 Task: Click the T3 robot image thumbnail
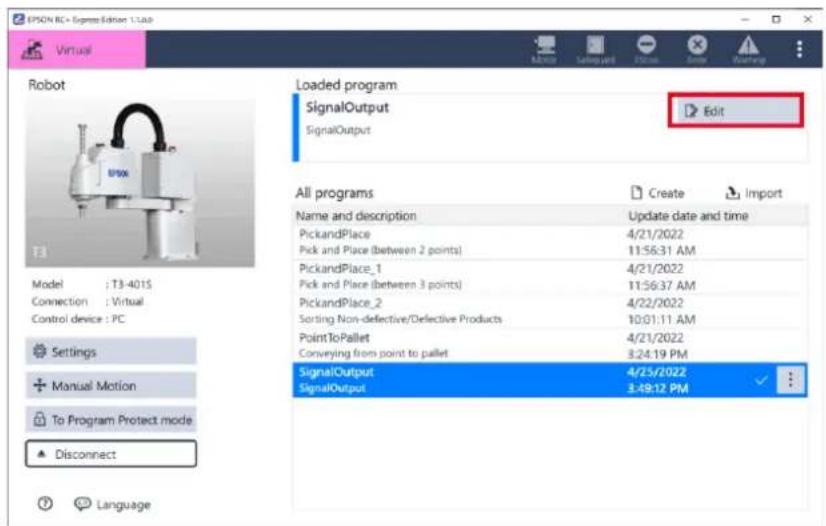(140, 183)
